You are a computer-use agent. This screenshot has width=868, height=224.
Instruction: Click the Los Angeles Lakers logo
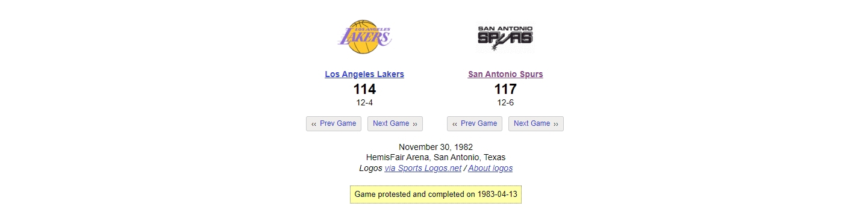pos(364,37)
